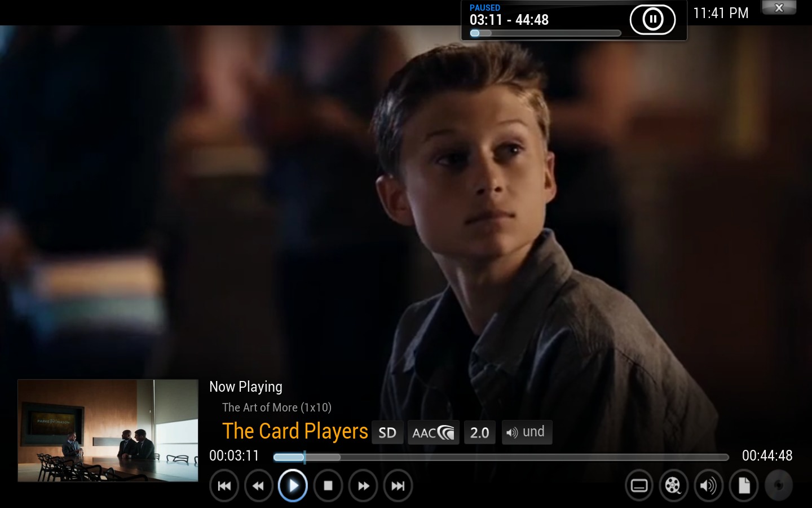The height and width of the screenshot is (508, 812).
Task: Fast forward the video
Action: (x=363, y=485)
